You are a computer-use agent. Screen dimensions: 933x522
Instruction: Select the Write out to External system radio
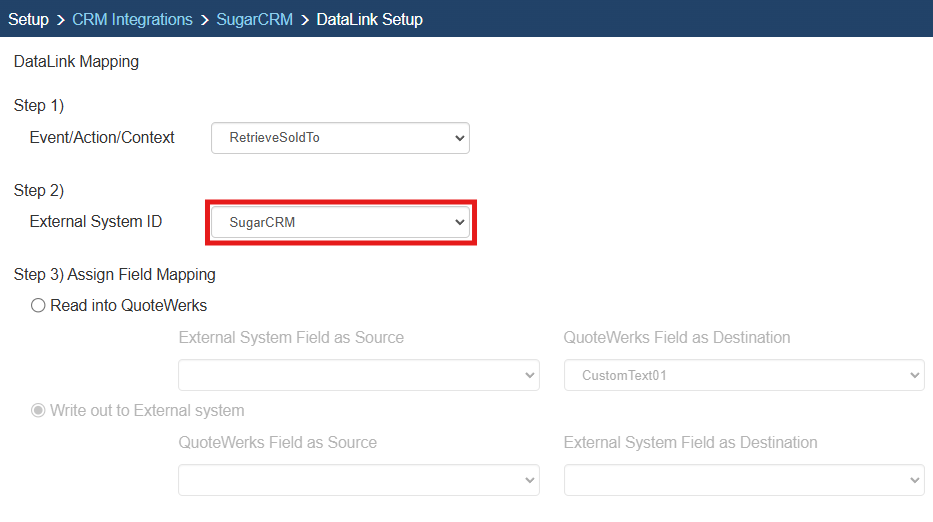pyautogui.click(x=39, y=411)
